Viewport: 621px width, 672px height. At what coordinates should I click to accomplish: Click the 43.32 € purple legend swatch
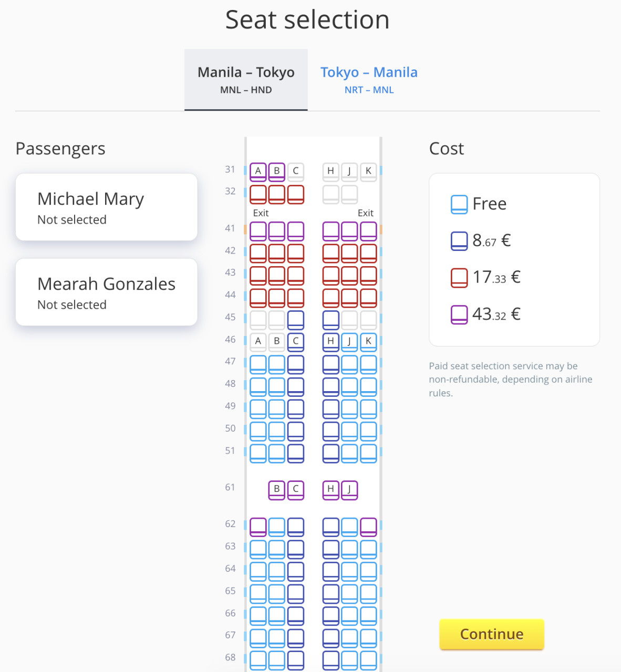click(459, 314)
